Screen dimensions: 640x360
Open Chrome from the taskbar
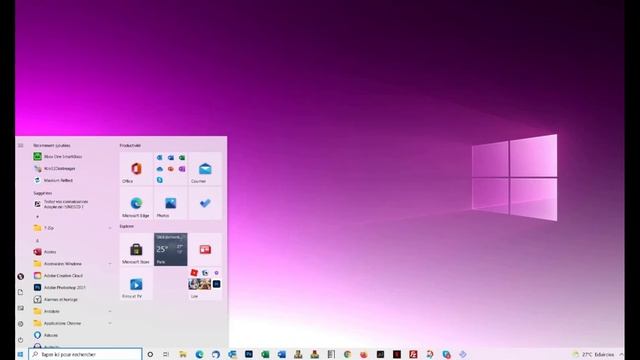click(347, 354)
